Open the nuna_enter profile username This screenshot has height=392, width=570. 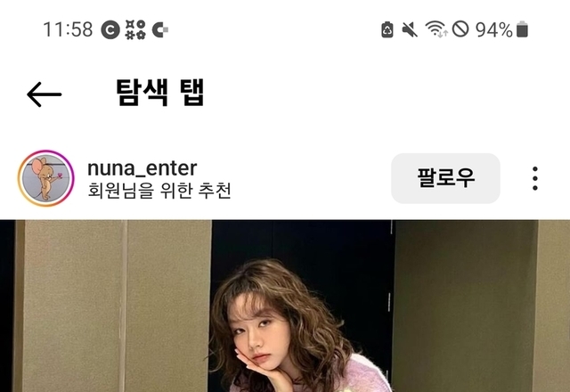pyautogui.click(x=142, y=168)
